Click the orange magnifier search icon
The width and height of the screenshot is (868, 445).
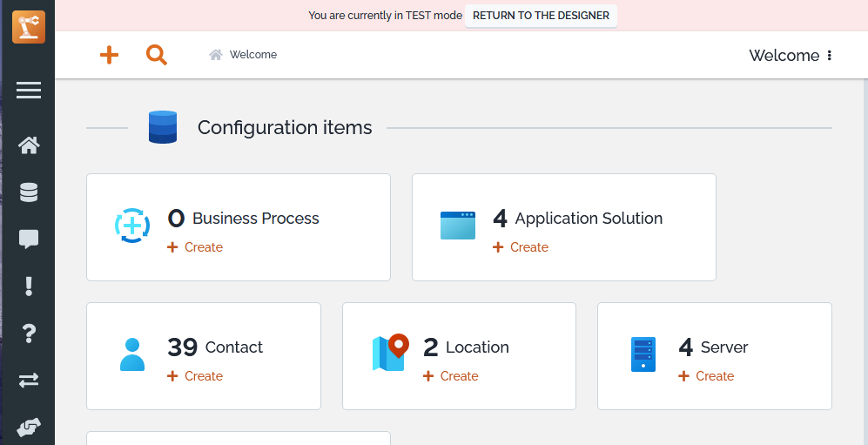(156, 55)
